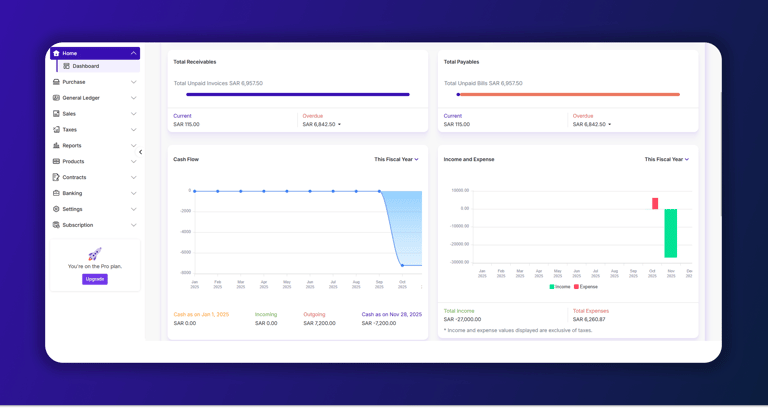Viewport: 768px width, 408px height.
Task: Toggle Income legend in Income and Expense chart
Action: coord(560,287)
